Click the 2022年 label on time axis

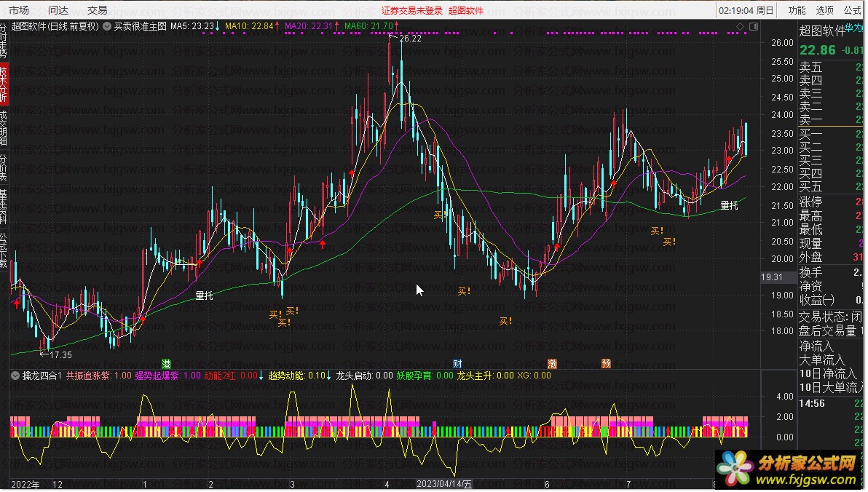coord(25,485)
